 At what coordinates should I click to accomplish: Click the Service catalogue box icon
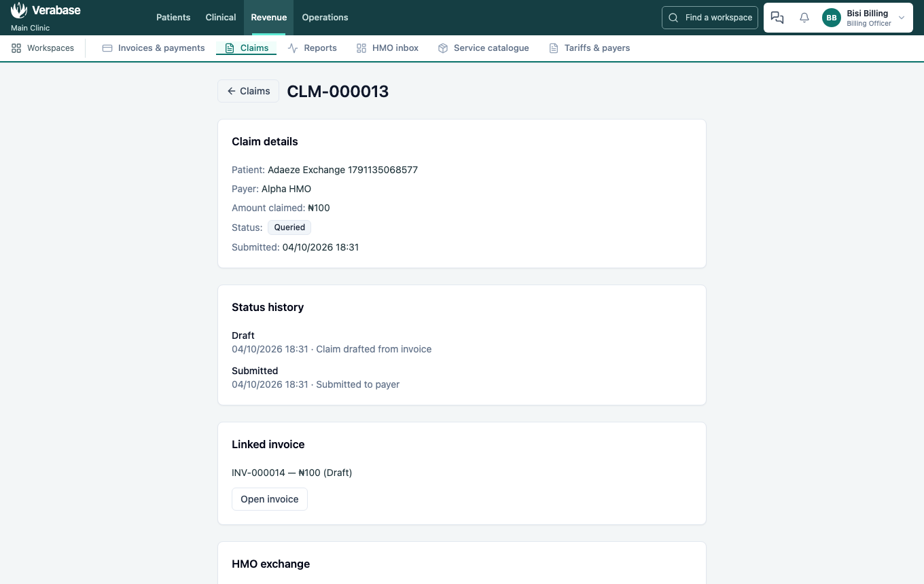click(443, 48)
